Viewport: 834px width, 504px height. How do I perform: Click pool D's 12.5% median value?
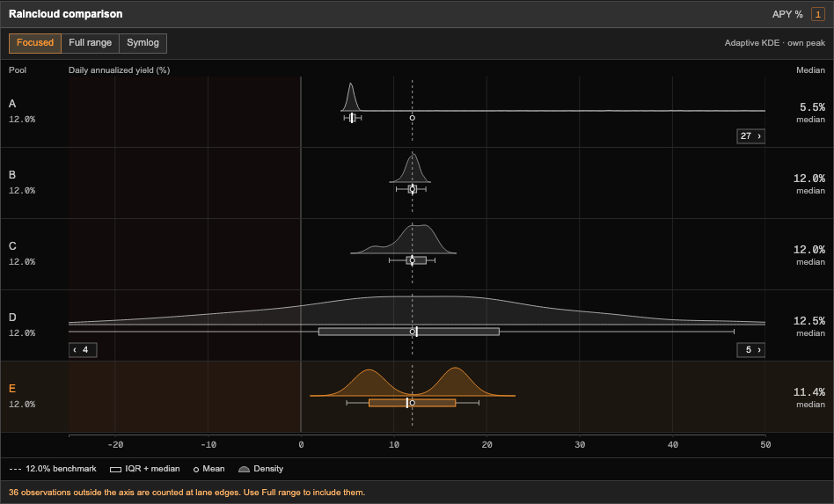click(809, 321)
